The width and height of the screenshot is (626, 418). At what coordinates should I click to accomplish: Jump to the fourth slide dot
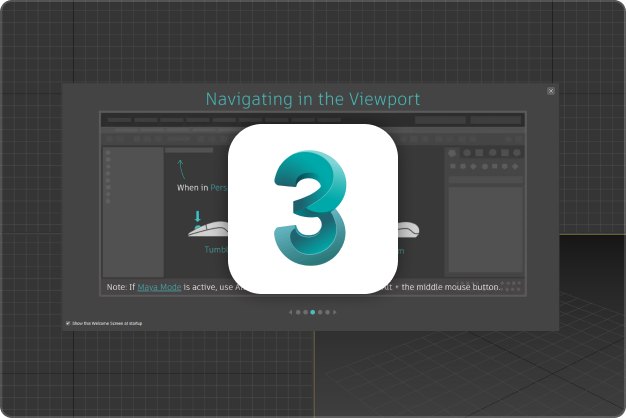coord(320,312)
